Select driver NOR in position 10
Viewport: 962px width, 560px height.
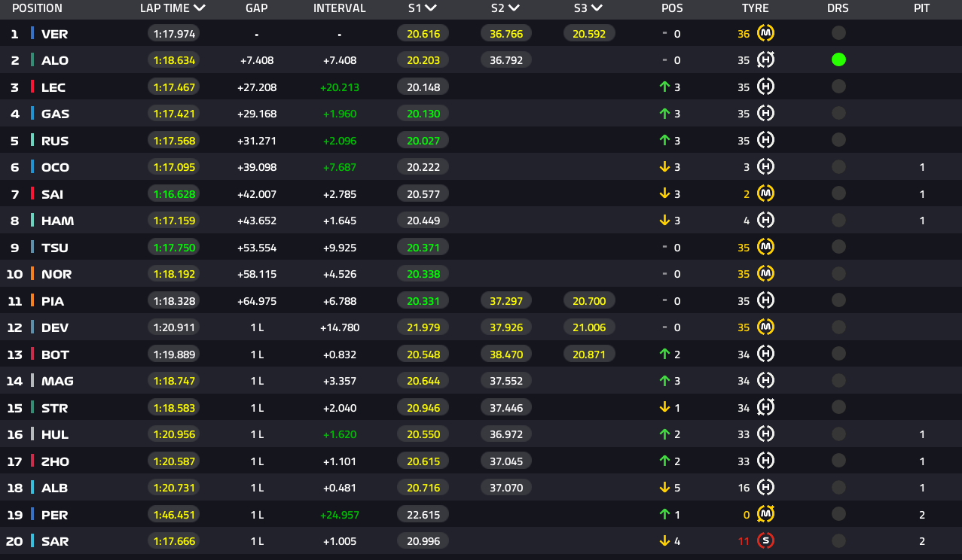(56, 275)
